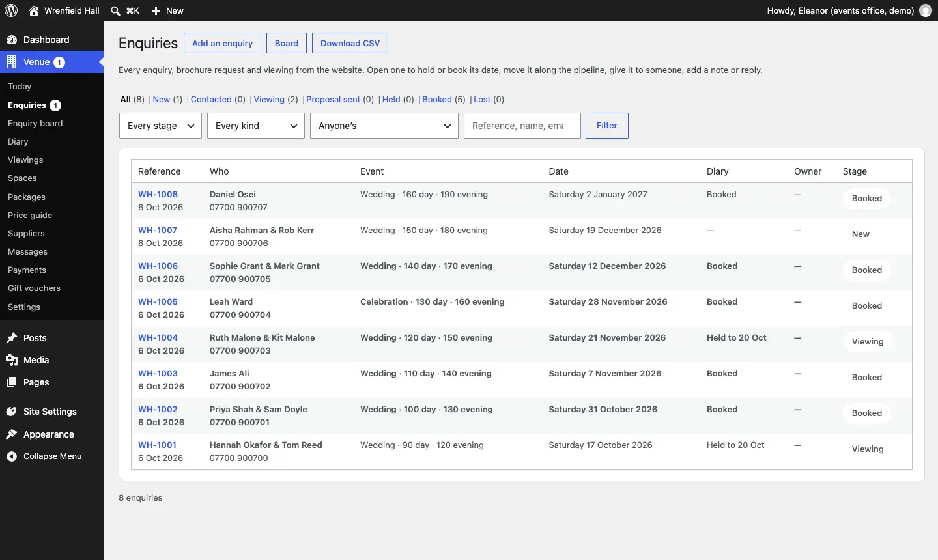Click the Media icon in sidebar
938x560 pixels.
(12, 360)
